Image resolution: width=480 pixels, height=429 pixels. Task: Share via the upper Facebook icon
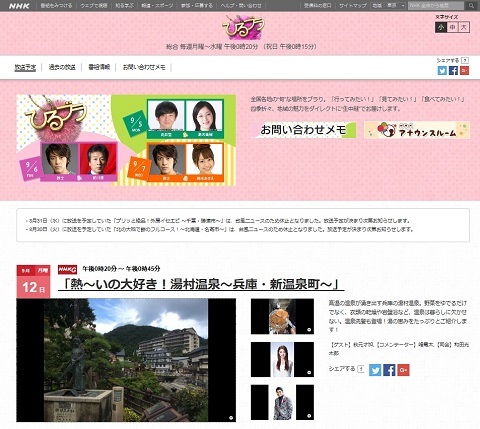point(453,70)
